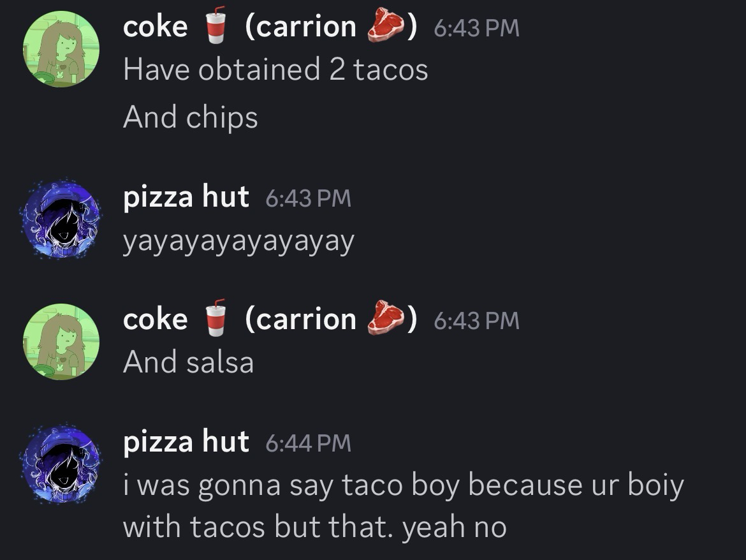The image size is (746, 560).
Task: Open the pizza hut username above "yayayayayayayay"
Action: 186,196
